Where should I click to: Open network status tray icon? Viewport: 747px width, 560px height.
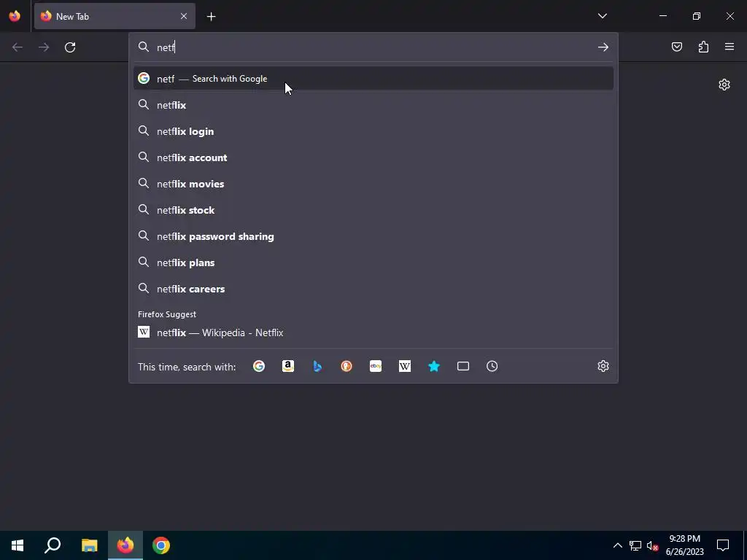click(x=635, y=545)
